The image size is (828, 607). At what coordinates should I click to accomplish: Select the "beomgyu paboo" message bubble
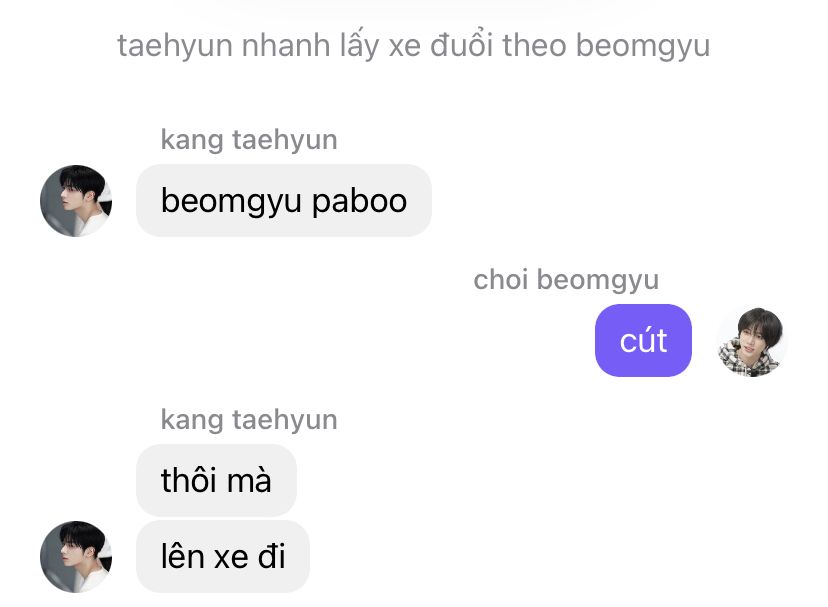click(x=284, y=201)
